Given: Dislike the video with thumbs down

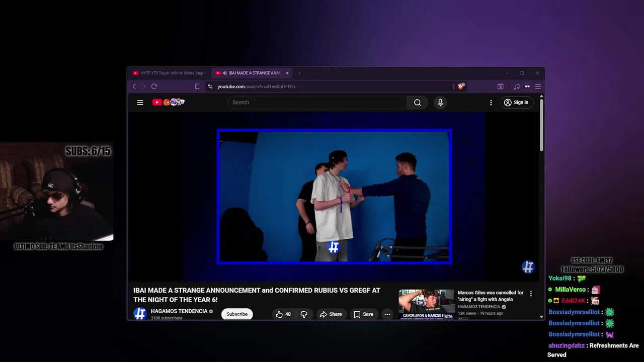Looking at the screenshot, I should coord(304,314).
